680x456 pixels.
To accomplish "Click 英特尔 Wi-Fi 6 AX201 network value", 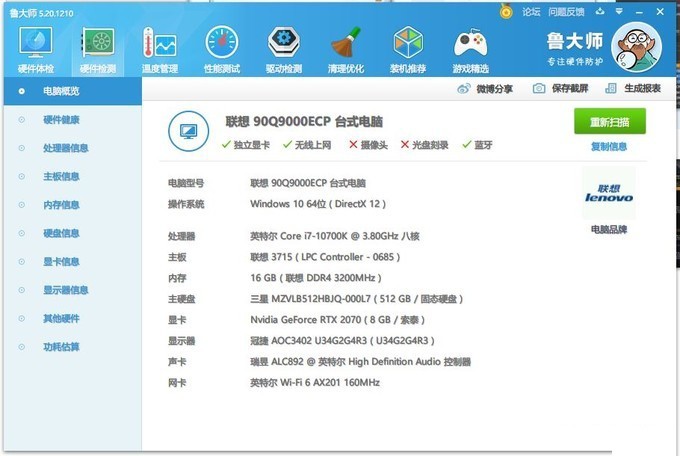I will click(x=315, y=383).
